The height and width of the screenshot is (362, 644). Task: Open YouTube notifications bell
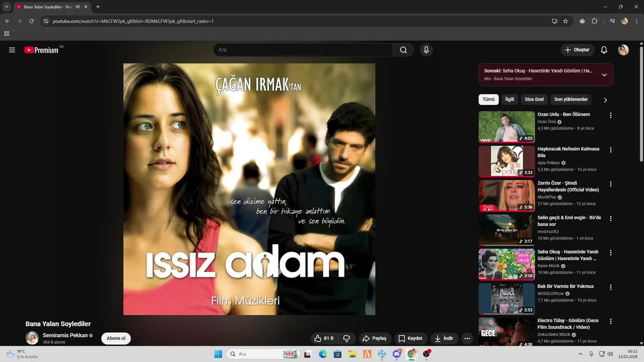(604, 50)
